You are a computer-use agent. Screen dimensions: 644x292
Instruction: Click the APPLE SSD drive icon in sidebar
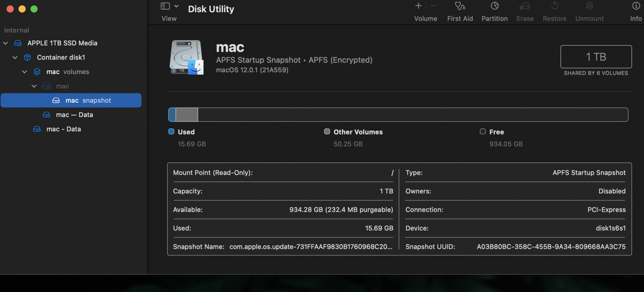coord(18,43)
